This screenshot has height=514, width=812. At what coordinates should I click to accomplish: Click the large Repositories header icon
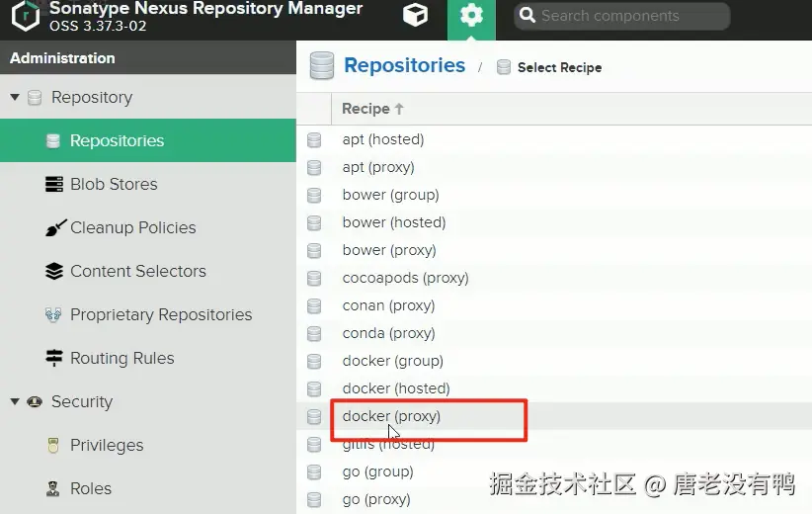(x=322, y=65)
